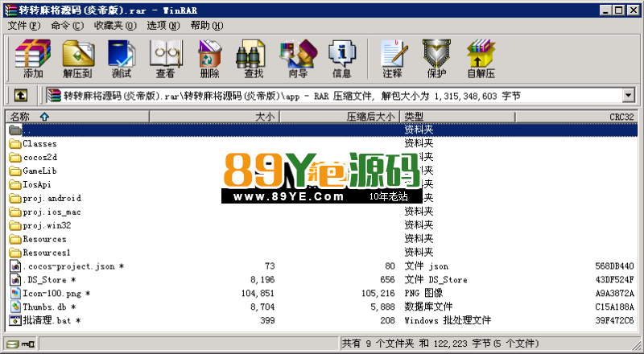This screenshot has width=644, height=354.
Task: Click the 自解压 (SFX) toolbar icon
Action: 481,58
